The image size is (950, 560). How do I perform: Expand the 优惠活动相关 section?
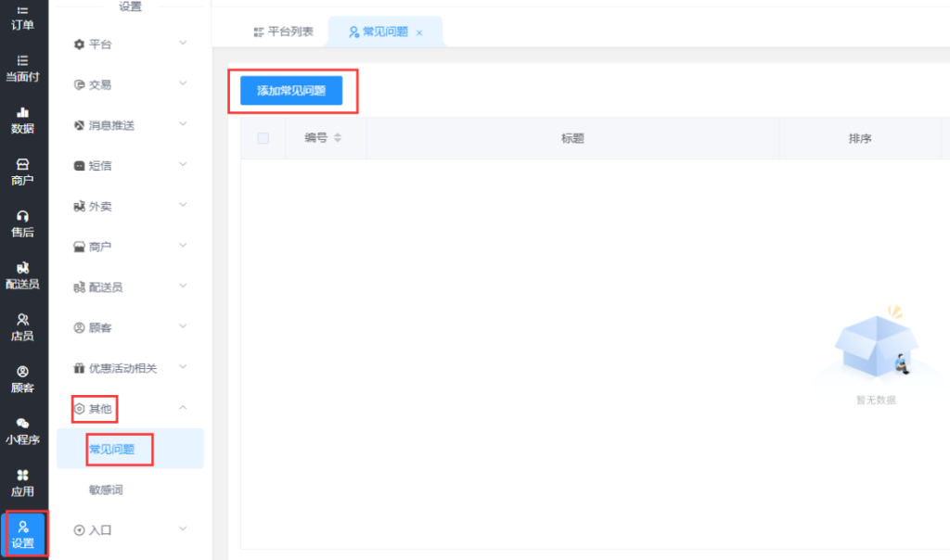130,368
